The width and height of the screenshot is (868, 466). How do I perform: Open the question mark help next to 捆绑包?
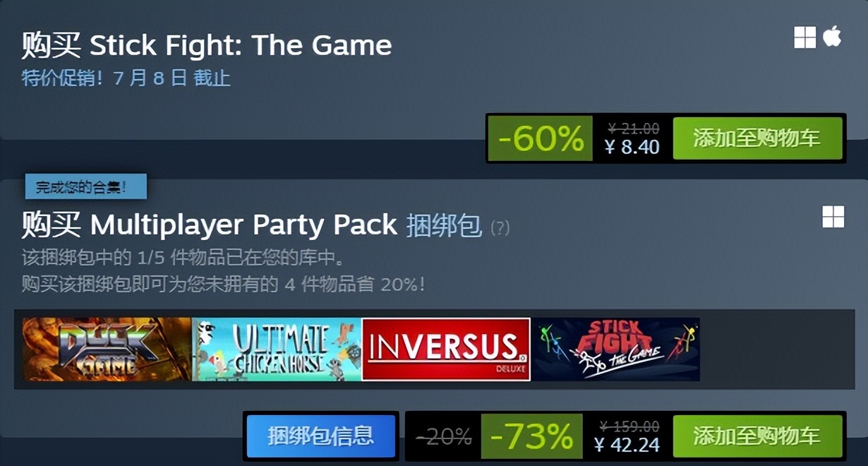click(500, 227)
